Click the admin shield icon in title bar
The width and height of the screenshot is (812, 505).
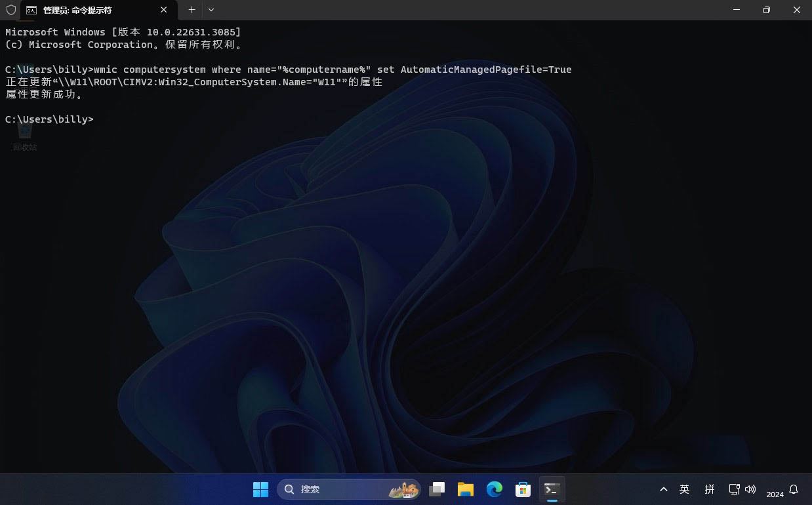click(10, 10)
